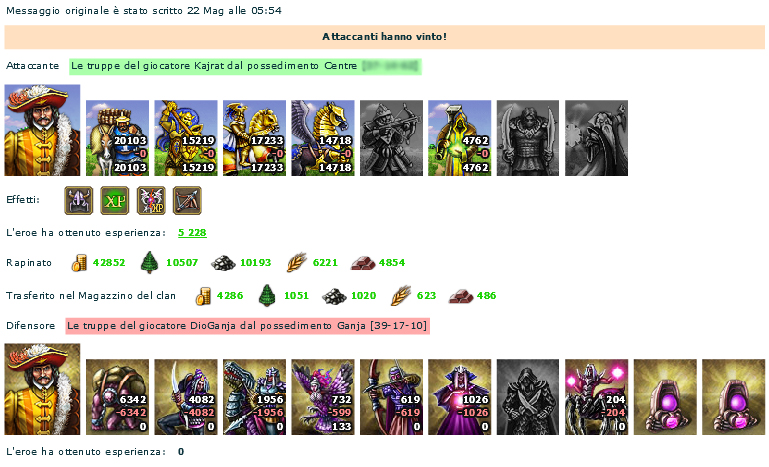The height and width of the screenshot is (467, 769).
Task: Click the defender archer unit 619
Action: 391,397
